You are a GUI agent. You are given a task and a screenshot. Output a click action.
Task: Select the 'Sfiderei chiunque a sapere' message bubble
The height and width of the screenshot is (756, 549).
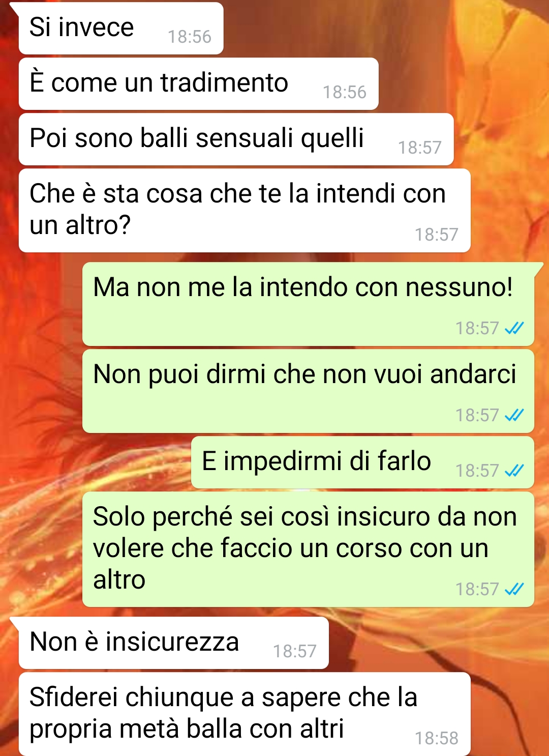(x=245, y=714)
